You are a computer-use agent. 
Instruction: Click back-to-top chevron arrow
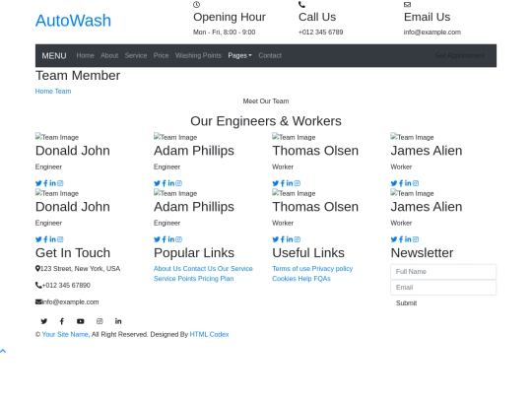[x=3, y=351]
